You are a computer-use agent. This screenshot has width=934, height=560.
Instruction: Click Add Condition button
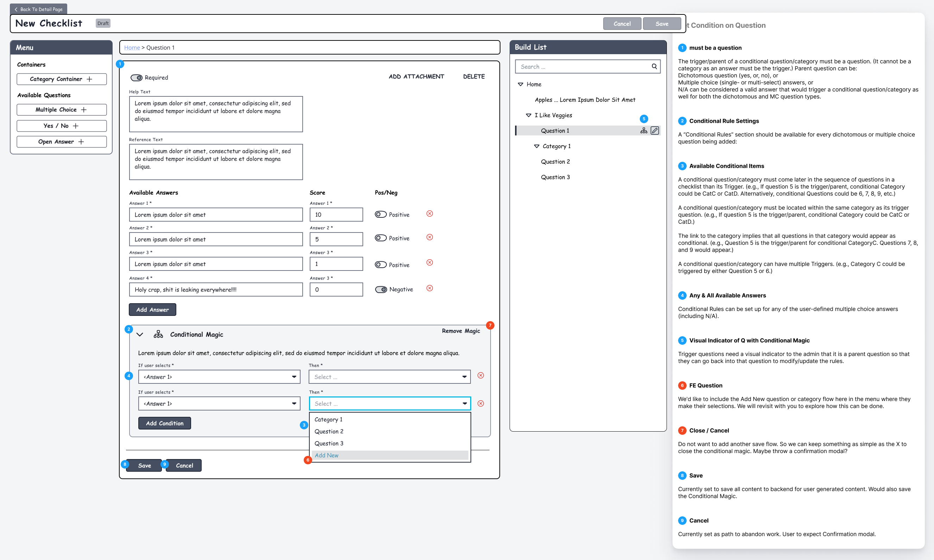pos(165,423)
